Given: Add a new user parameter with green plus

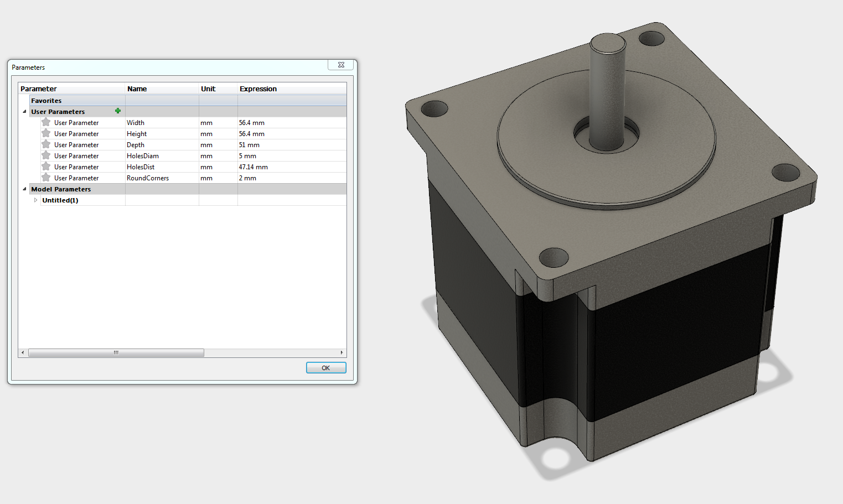Looking at the screenshot, I should pos(118,111).
